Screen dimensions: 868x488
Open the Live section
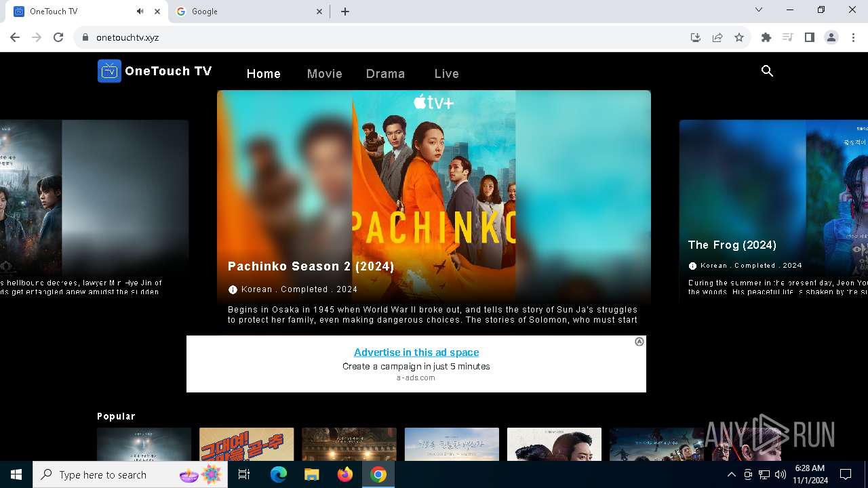point(447,73)
